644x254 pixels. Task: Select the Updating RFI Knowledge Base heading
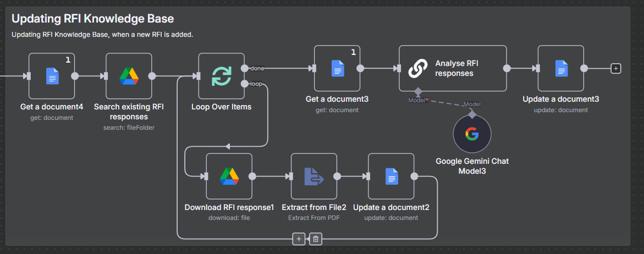pos(93,19)
